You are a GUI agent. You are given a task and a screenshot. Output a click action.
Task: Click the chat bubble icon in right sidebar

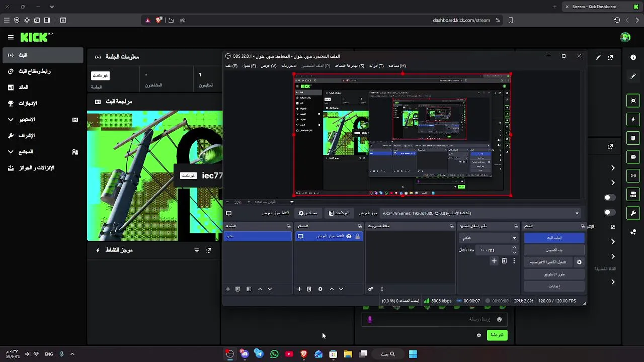pos(633,157)
